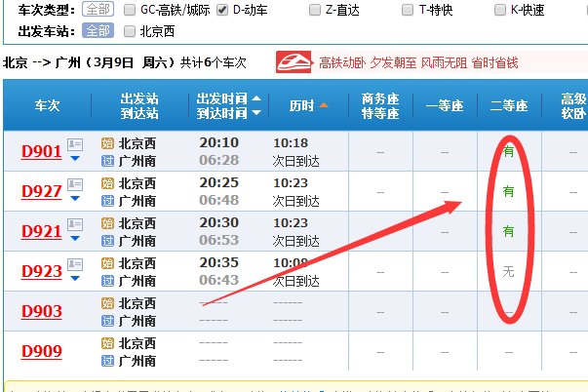Click departure time 20:10 of D901
The image size is (588, 392).
pos(219,142)
